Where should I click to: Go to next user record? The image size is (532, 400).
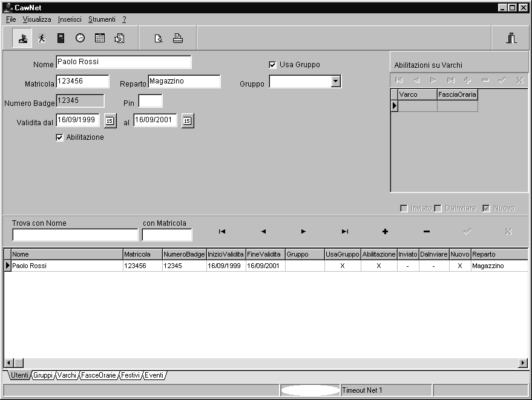tap(303, 231)
